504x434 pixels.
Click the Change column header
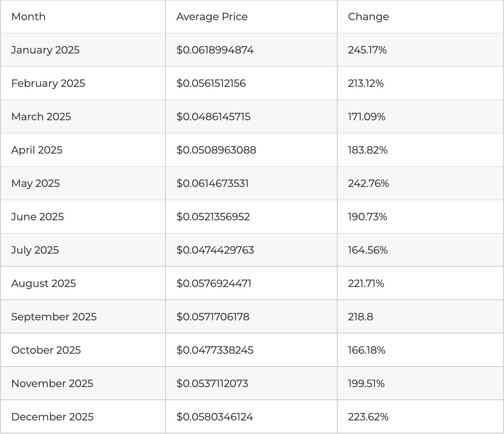(368, 17)
